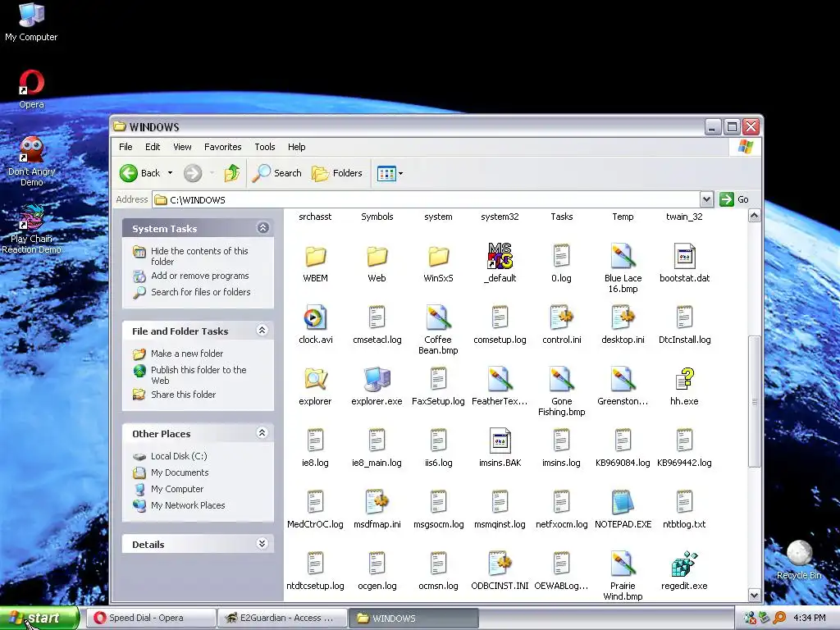Select the bootstat.dat file icon
840x630 pixels.
click(685, 256)
